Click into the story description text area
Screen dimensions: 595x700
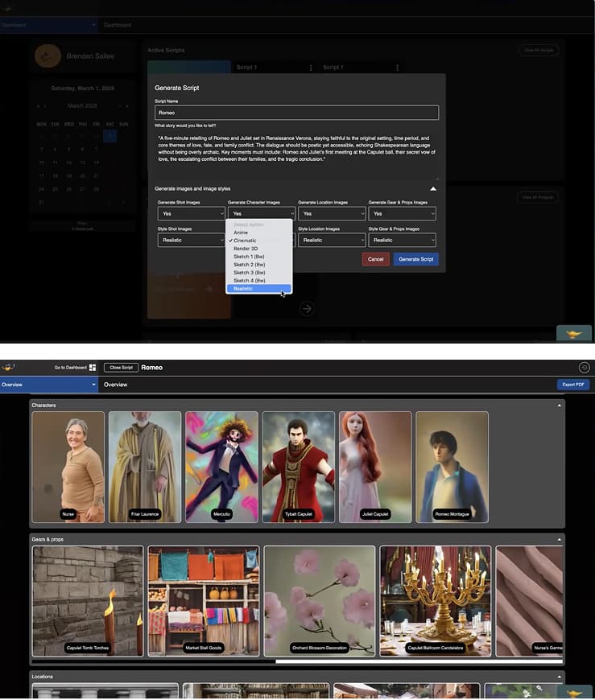[x=296, y=154]
